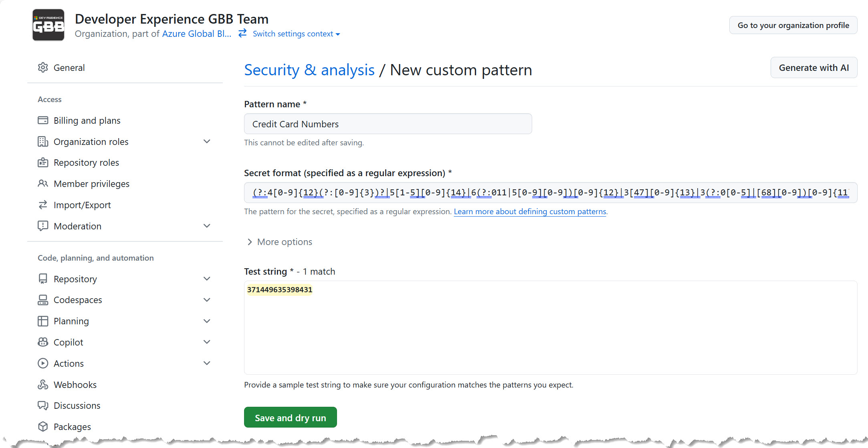Click Generate with AI

coord(813,67)
